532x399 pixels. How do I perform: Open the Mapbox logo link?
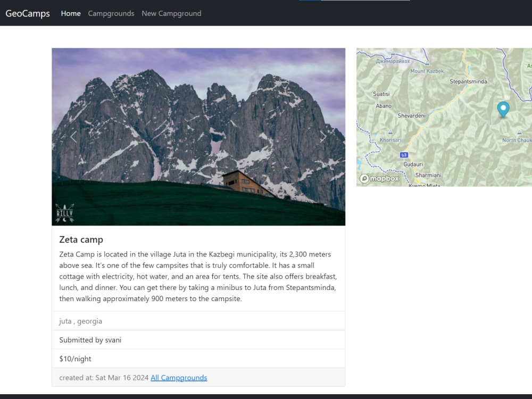click(x=379, y=178)
